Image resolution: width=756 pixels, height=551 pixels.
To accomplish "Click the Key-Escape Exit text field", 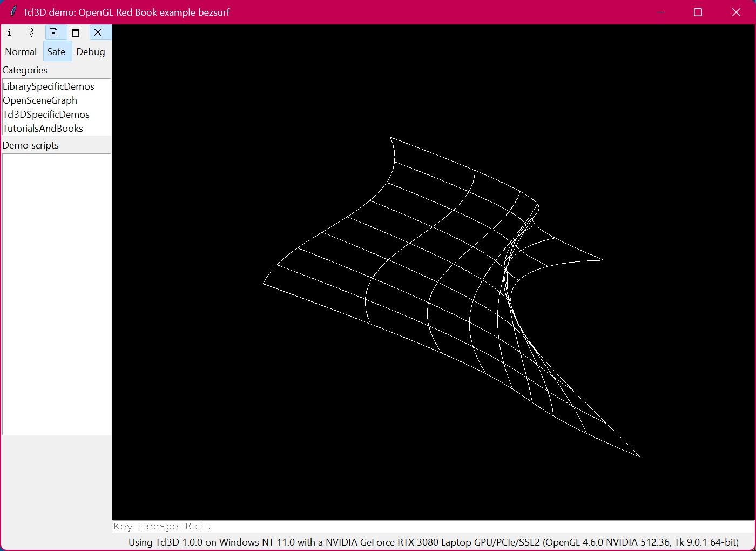I will [x=434, y=527].
